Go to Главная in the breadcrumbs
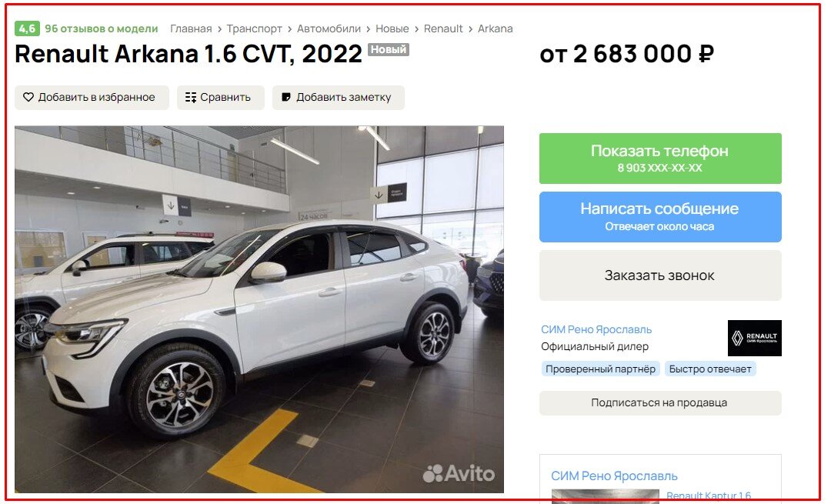This screenshot has height=504, width=831. click(x=191, y=28)
